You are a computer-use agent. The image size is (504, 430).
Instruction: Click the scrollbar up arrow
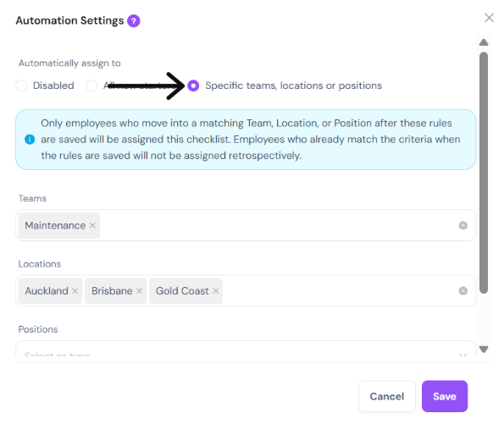click(x=484, y=42)
